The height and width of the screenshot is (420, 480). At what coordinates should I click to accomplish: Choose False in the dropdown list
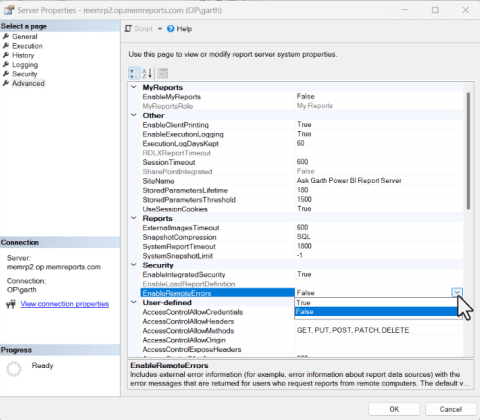pos(376,312)
